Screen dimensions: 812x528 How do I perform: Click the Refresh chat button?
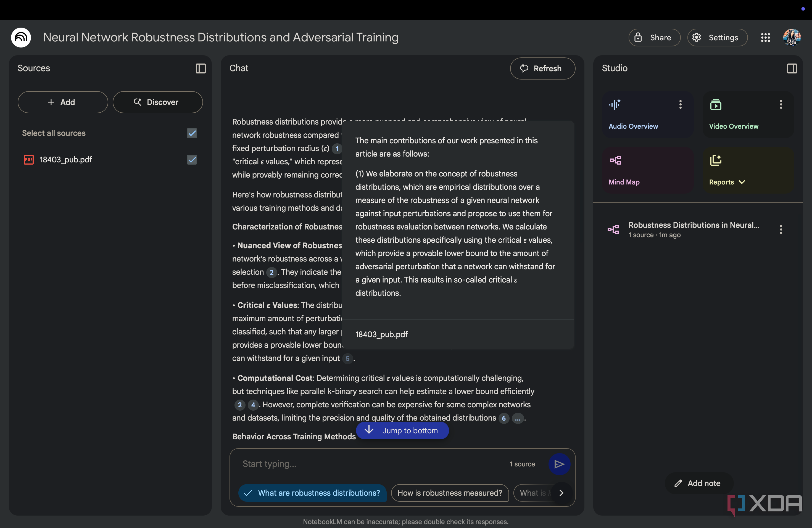[x=542, y=68]
